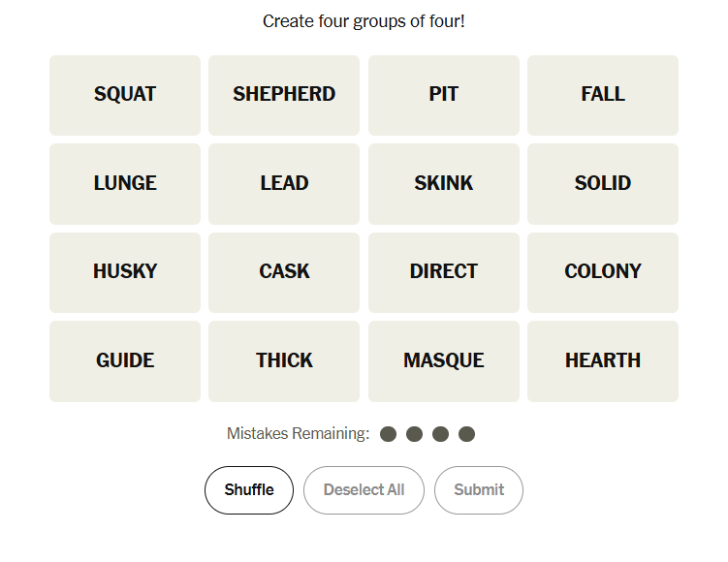Pick the COLONY word tile
Image resolution: width=728 pixels, height=562 pixels.
603,272
